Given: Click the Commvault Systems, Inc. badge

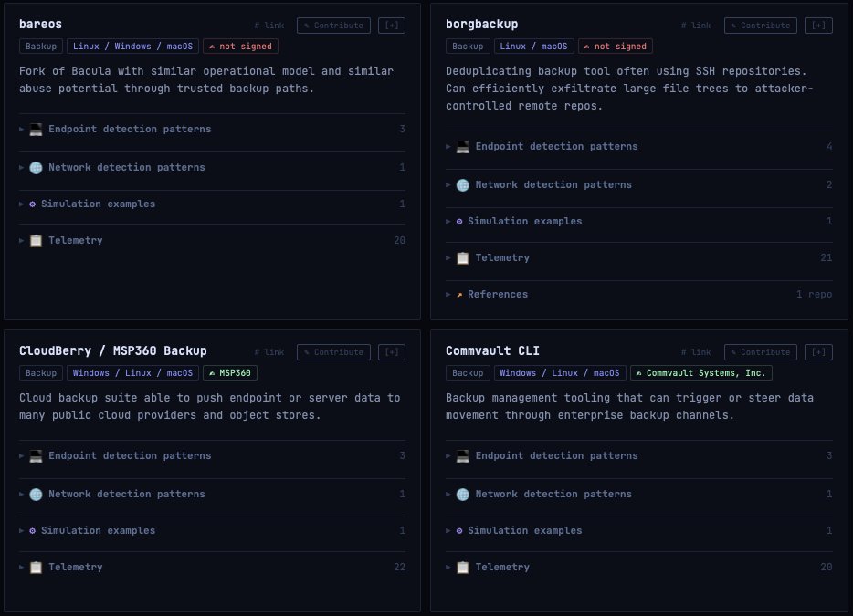Looking at the screenshot, I should coord(701,373).
